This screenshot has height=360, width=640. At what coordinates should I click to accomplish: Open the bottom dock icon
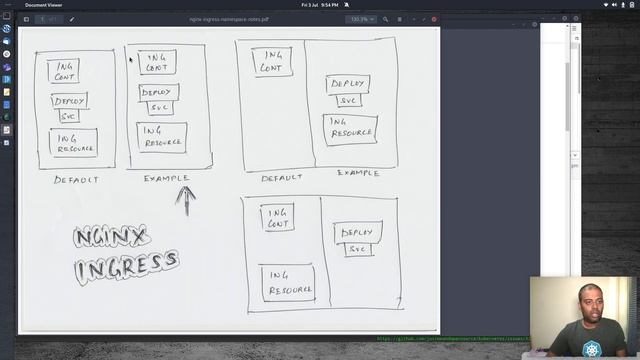[x=7, y=143]
